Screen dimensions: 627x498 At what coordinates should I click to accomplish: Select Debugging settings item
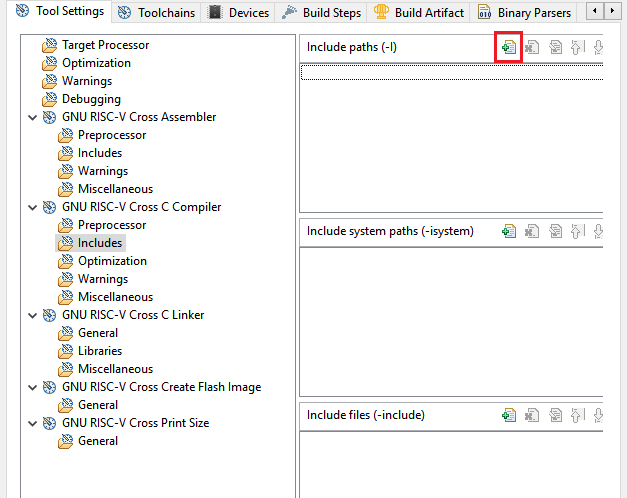pyautogui.click(x=91, y=99)
